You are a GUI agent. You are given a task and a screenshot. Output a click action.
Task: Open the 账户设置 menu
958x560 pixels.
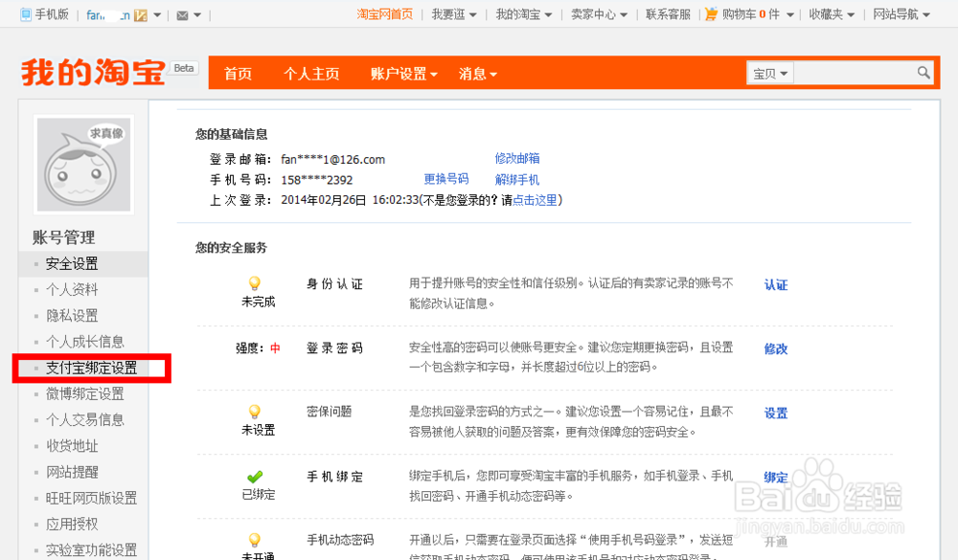tap(404, 74)
